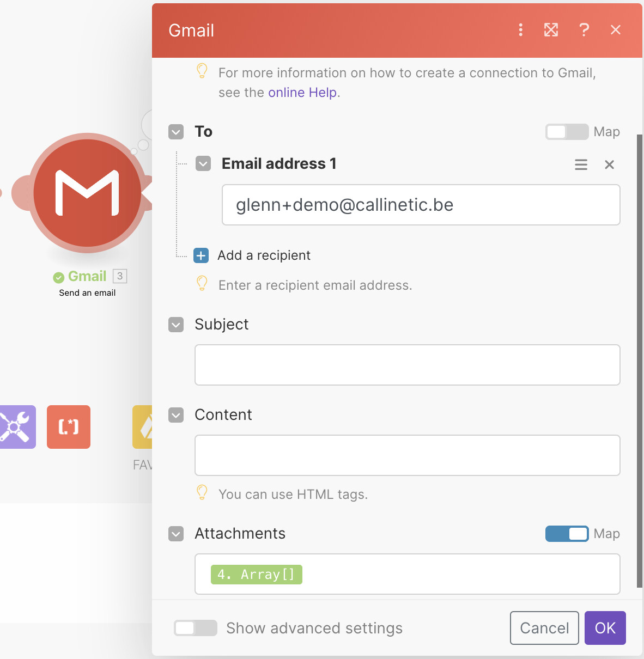Screen dimensions: 644x659
Task: Open the online Help link
Action: click(302, 93)
